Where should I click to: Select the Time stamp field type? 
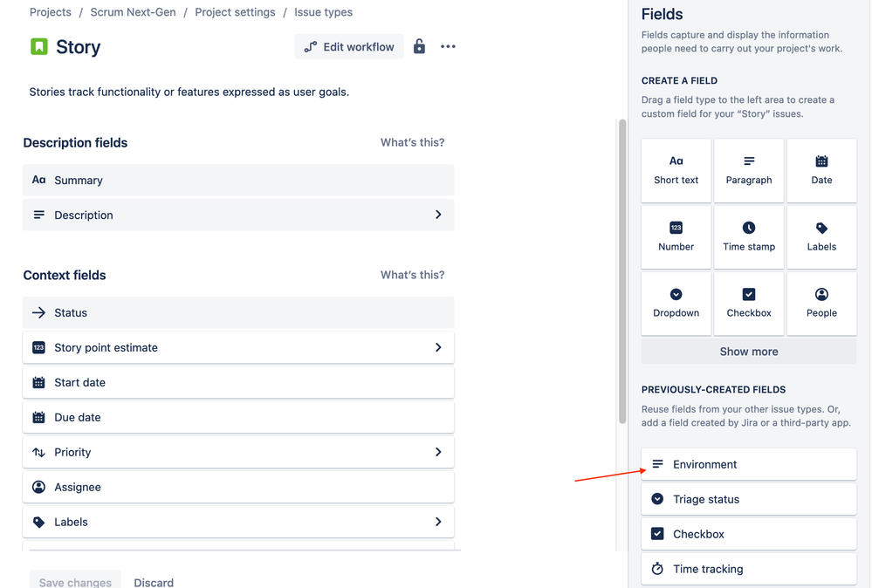click(x=749, y=237)
